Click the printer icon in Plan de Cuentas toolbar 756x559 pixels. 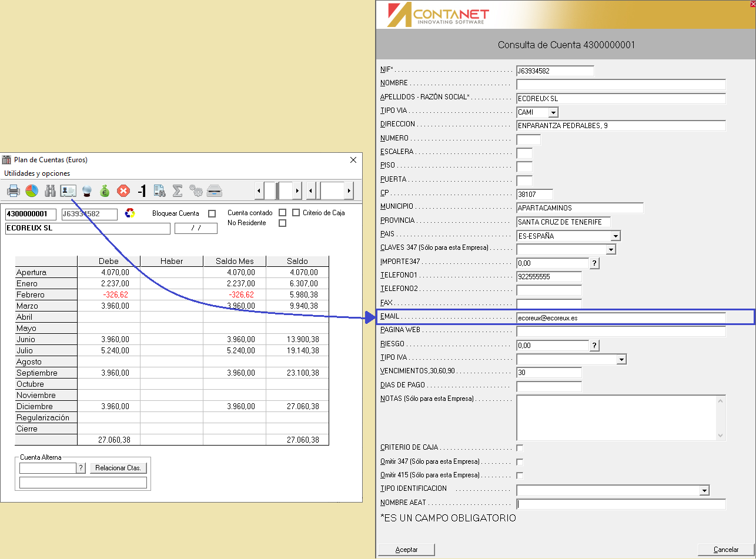coord(13,190)
